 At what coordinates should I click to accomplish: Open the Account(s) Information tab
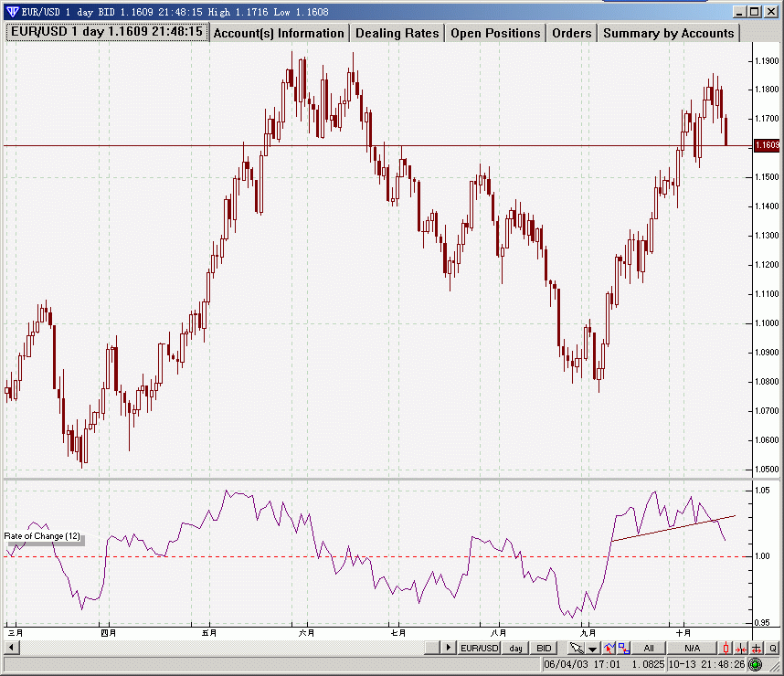(279, 33)
